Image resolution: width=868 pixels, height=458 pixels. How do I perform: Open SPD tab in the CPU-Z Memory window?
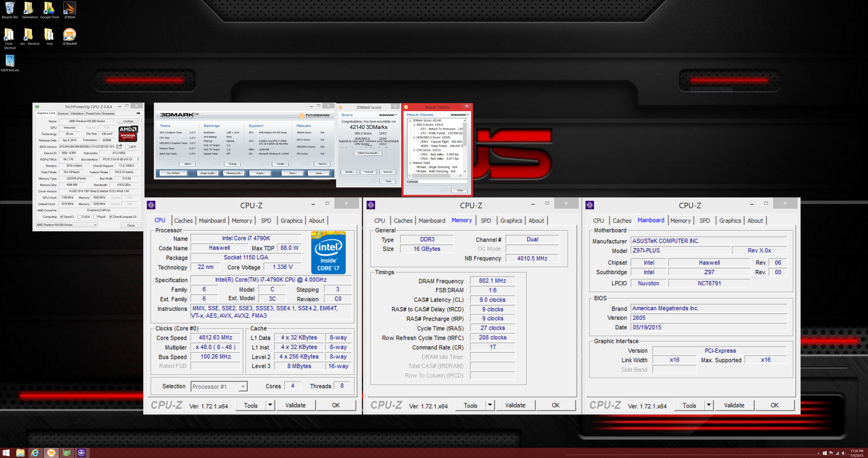coord(485,221)
